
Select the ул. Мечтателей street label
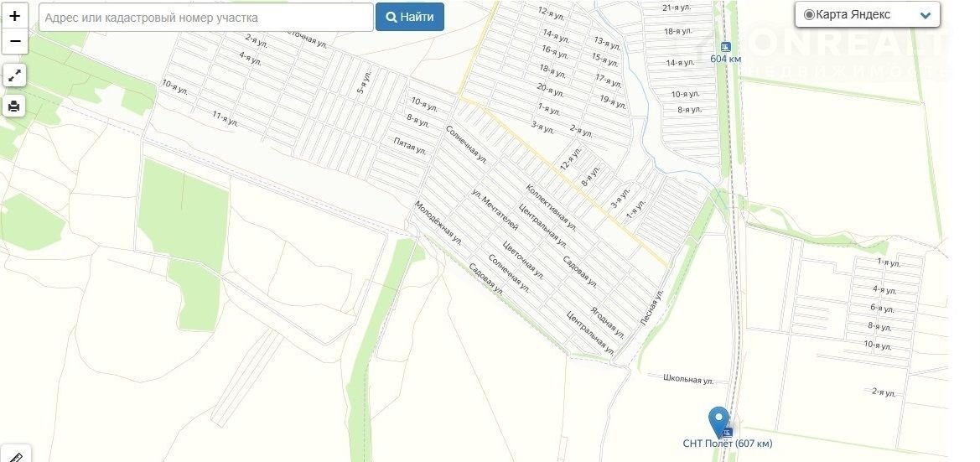pos(495,210)
